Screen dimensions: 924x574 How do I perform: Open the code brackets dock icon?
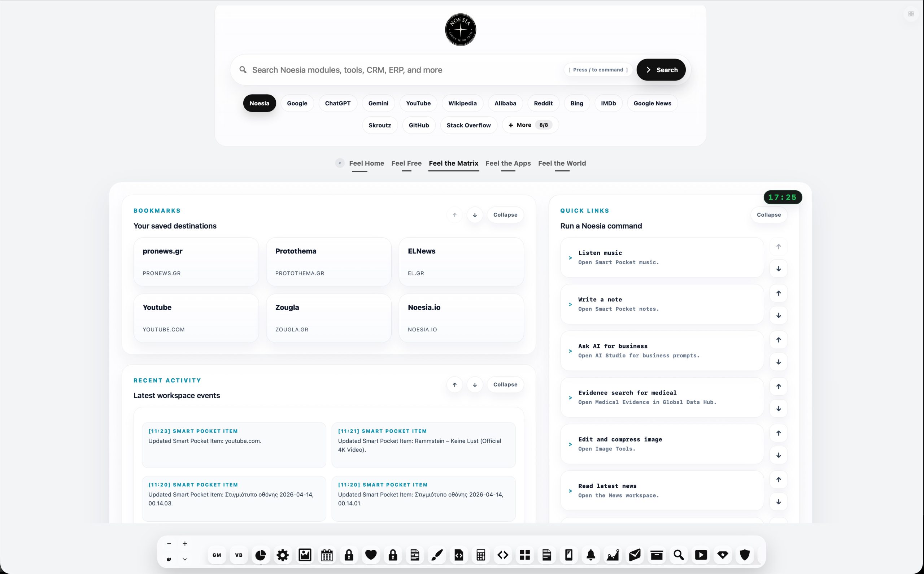click(x=503, y=555)
